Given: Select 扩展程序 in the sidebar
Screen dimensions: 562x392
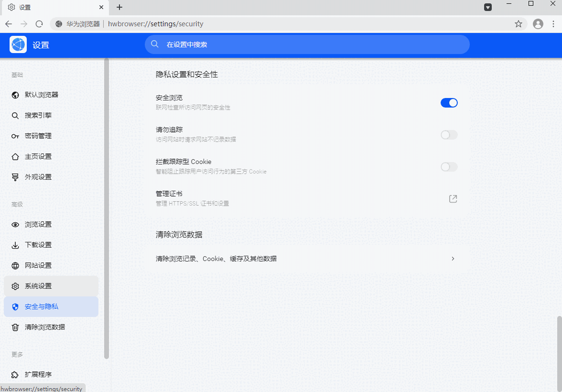Looking at the screenshot, I should click(38, 375).
